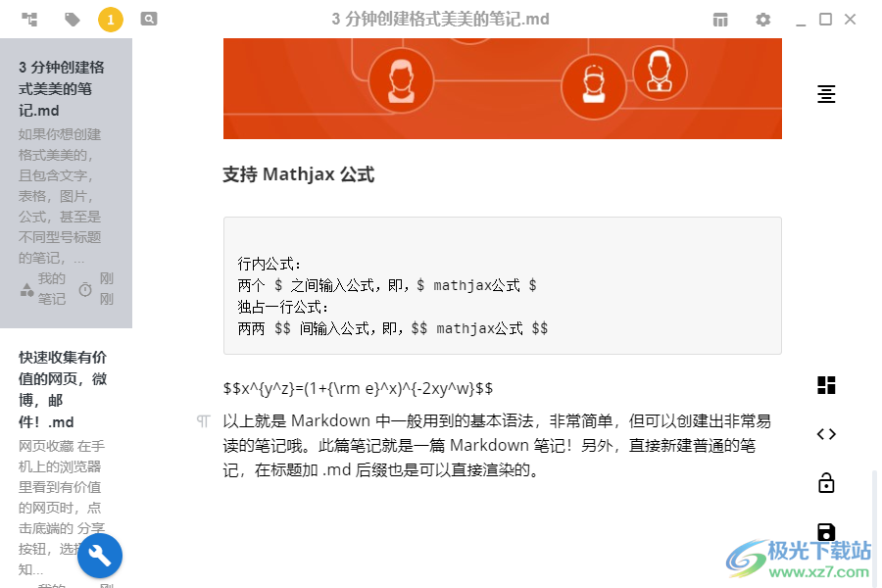The image size is (882, 588).
Task: Click the '支持 Mathjax 公式' heading
Action: click(x=298, y=174)
